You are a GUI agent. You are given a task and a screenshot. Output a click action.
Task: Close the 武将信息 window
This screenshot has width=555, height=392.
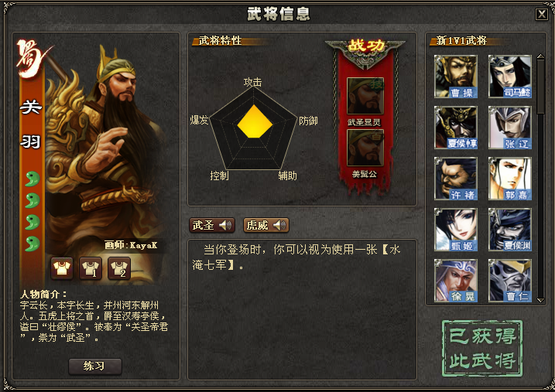tap(542, 14)
